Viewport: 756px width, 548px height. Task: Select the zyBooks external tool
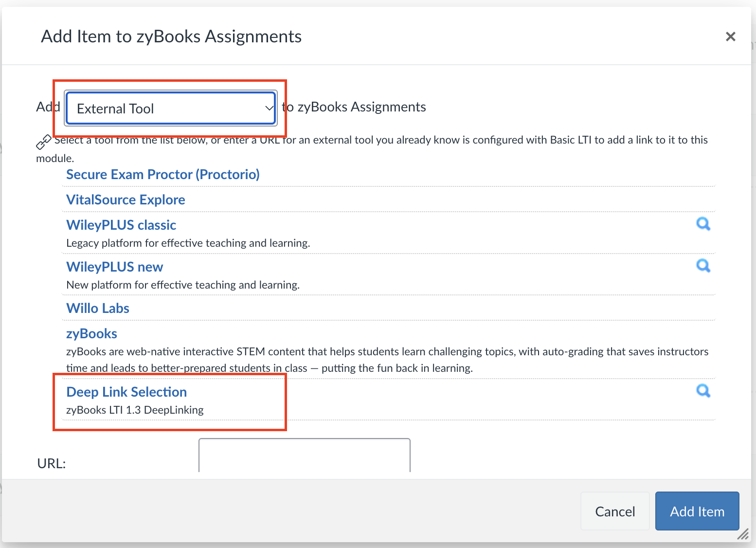pyautogui.click(x=91, y=333)
